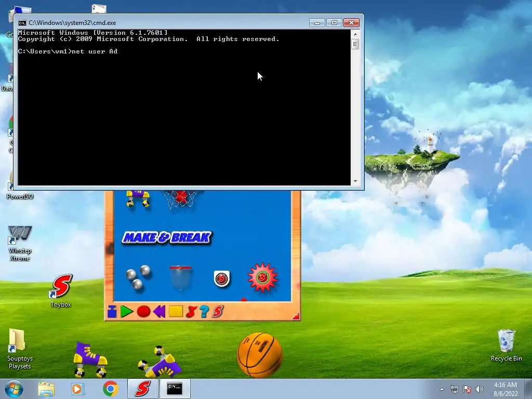Viewport: 532px width, 399px height.
Task: Select the three metal balls toy
Action: pyautogui.click(x=138, y=277)
